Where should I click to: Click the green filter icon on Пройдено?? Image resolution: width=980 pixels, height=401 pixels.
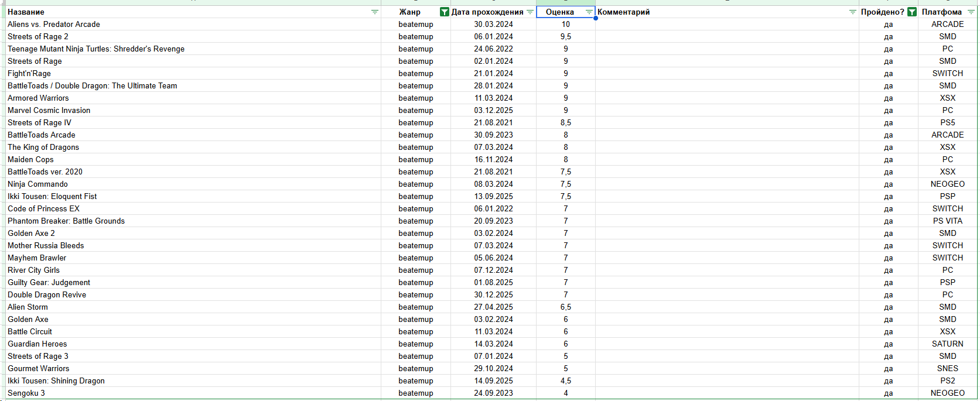(911, 12)
